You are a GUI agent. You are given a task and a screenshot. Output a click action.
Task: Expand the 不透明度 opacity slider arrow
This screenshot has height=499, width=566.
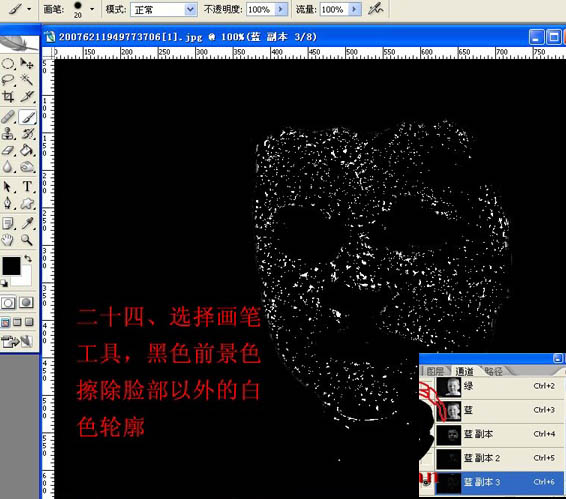(x=281, y=9)
